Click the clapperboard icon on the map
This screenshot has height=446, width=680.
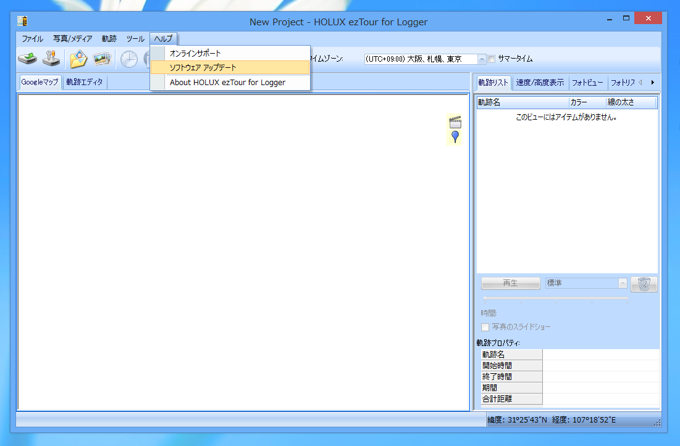(x=455, y=122)
